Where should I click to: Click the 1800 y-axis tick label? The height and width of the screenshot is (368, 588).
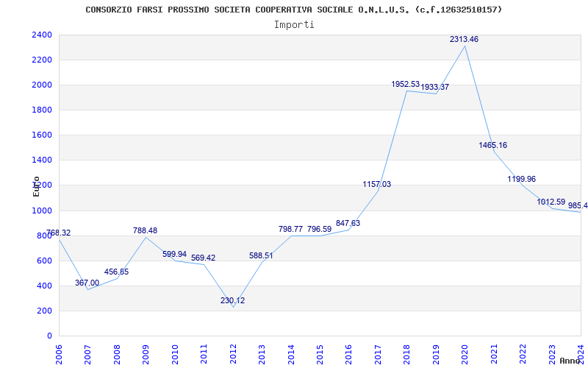(x=42, y=110)
